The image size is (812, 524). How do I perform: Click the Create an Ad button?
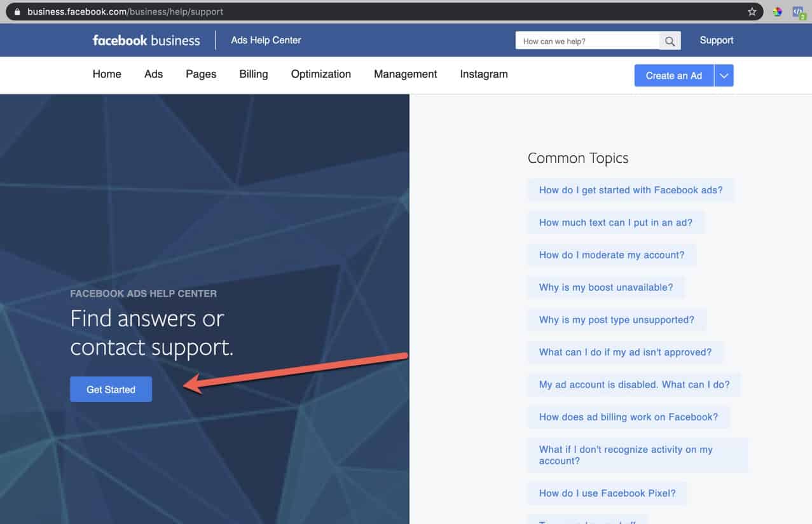(673, 76)
